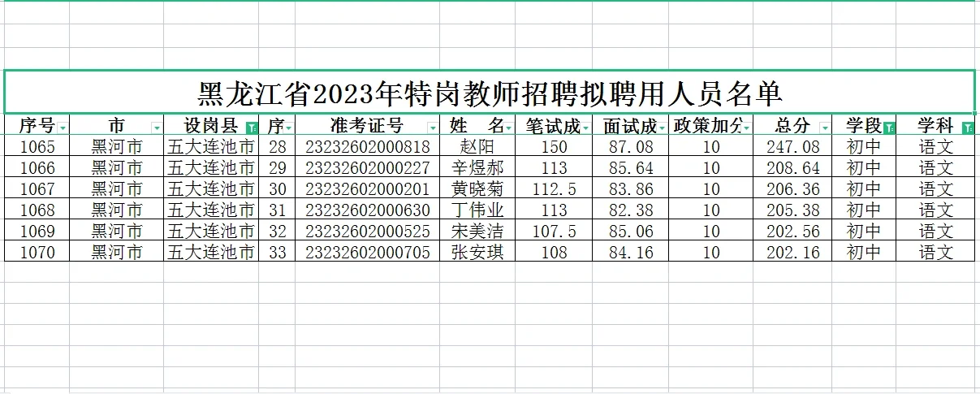The height and width of the screenshot is (394, 980).
Task: Select serial number cell 1069
Action: pos(37,232)
